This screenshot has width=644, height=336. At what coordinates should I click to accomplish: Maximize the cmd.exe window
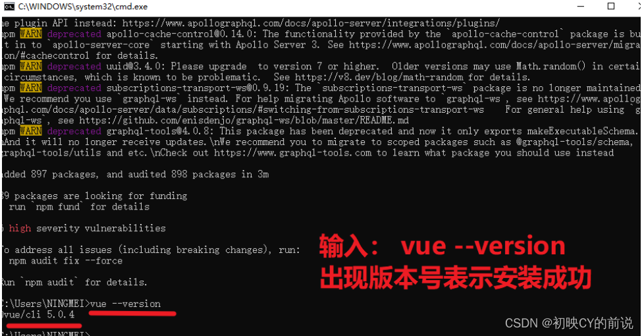coord(611,6)
